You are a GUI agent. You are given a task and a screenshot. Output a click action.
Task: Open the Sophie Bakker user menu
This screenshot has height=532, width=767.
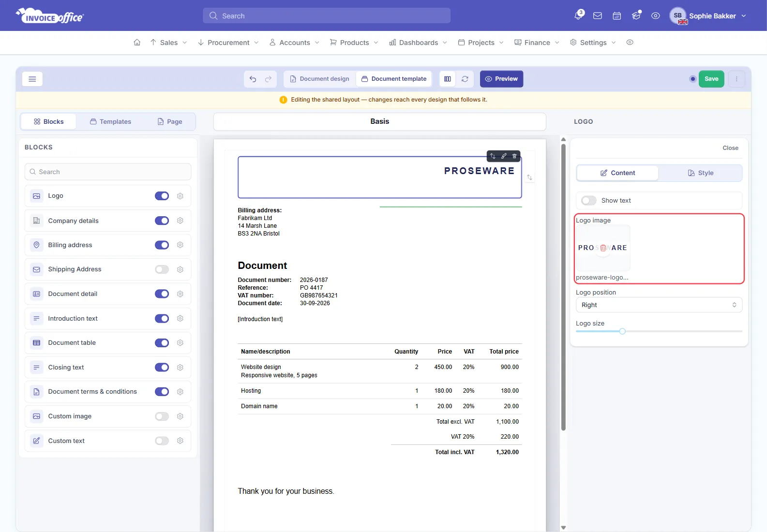click(x=708, y=16)
